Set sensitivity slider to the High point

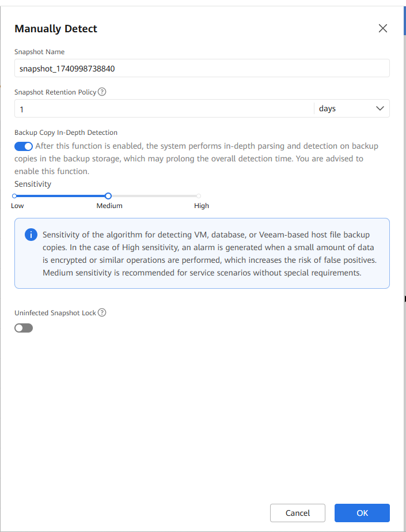[x=199, y=196]
